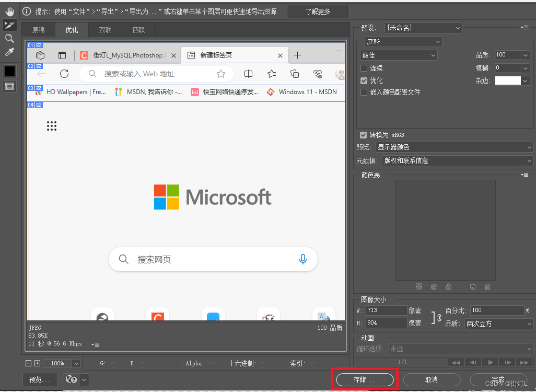The image size is (536, 392).
Task: Click the H 904 height field
Action: point(386,323)
